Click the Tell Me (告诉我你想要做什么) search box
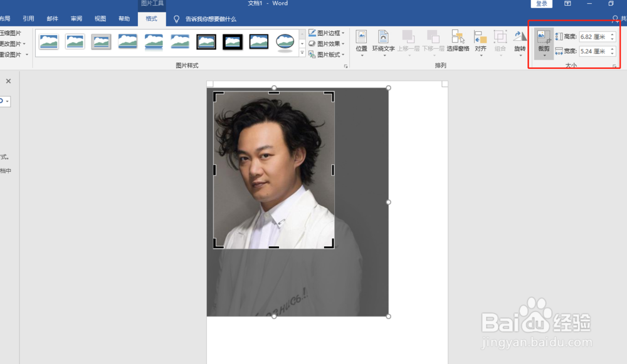 [x=211, y=19]
